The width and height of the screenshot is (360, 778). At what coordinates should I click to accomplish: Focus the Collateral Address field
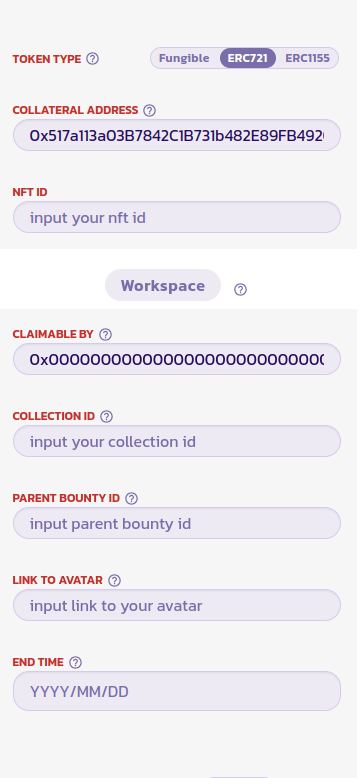[x=177, y=135]
